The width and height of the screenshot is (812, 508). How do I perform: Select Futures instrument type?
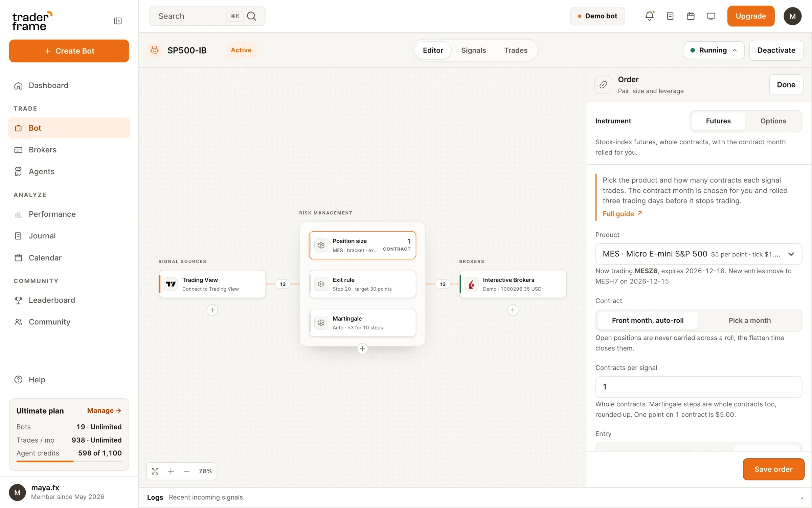tap(718, 121)
